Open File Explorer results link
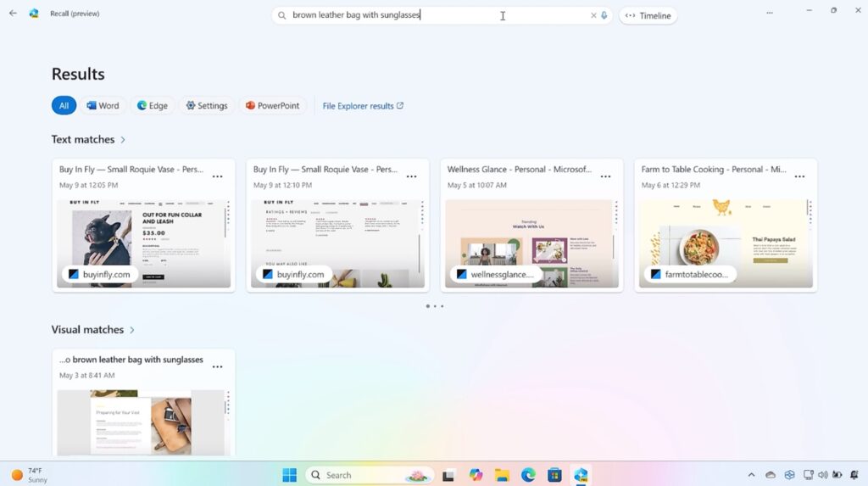The width and height of the screenshot is (868, 486). [x=363, y=106]
